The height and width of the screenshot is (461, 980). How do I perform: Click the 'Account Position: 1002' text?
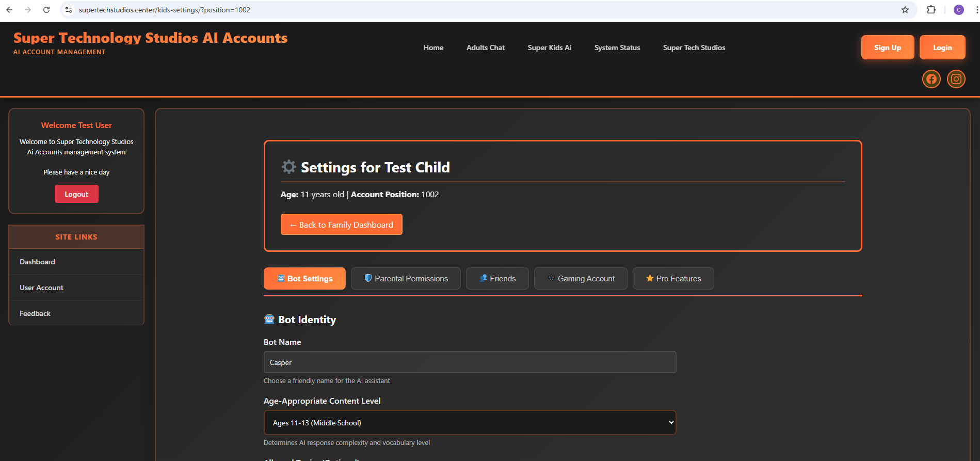[x=395, y=195]
